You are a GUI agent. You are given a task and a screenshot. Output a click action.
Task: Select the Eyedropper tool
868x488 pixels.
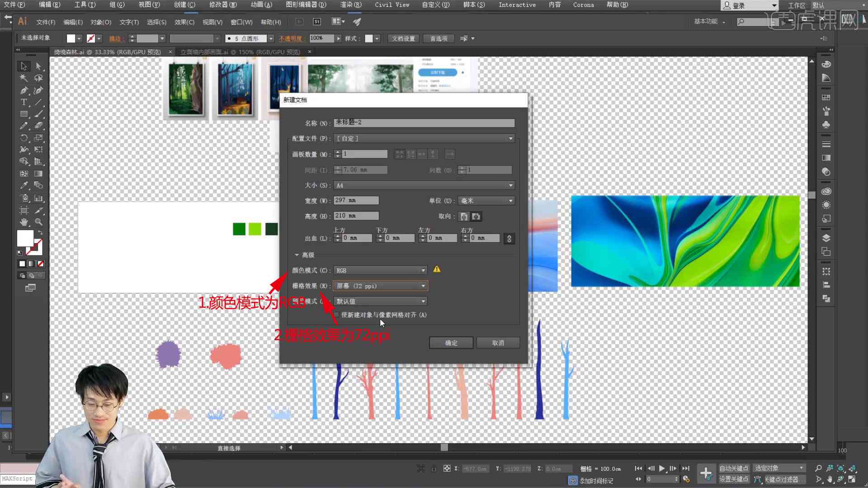point(24,185)
